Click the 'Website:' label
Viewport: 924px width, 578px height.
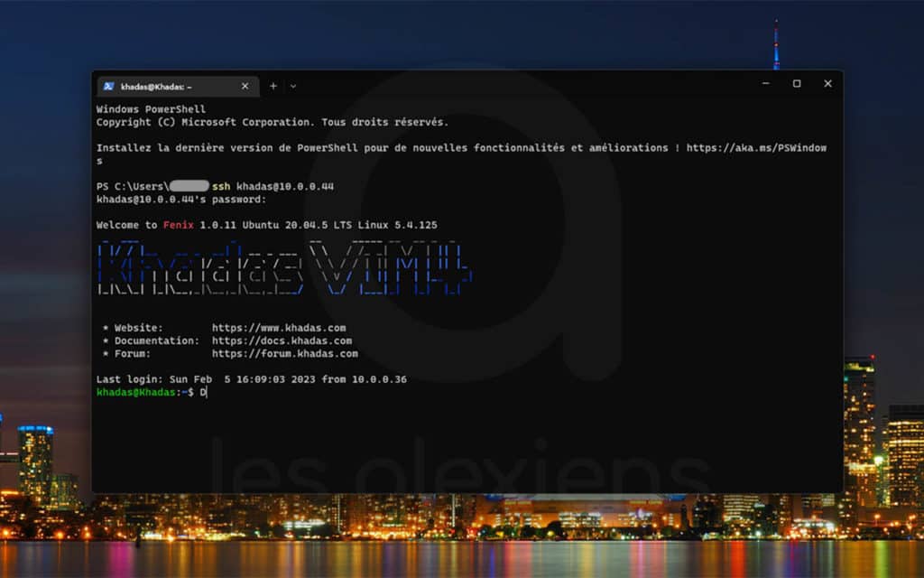[138, 328]
